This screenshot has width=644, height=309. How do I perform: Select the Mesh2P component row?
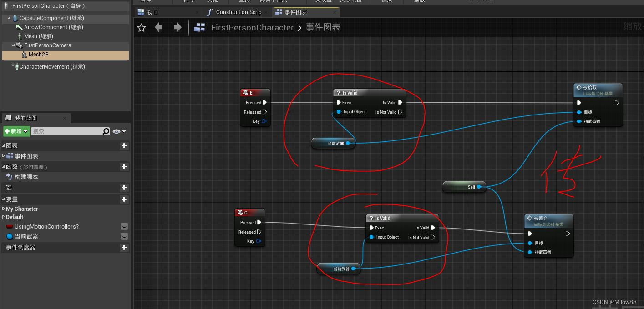coord(66,55)
